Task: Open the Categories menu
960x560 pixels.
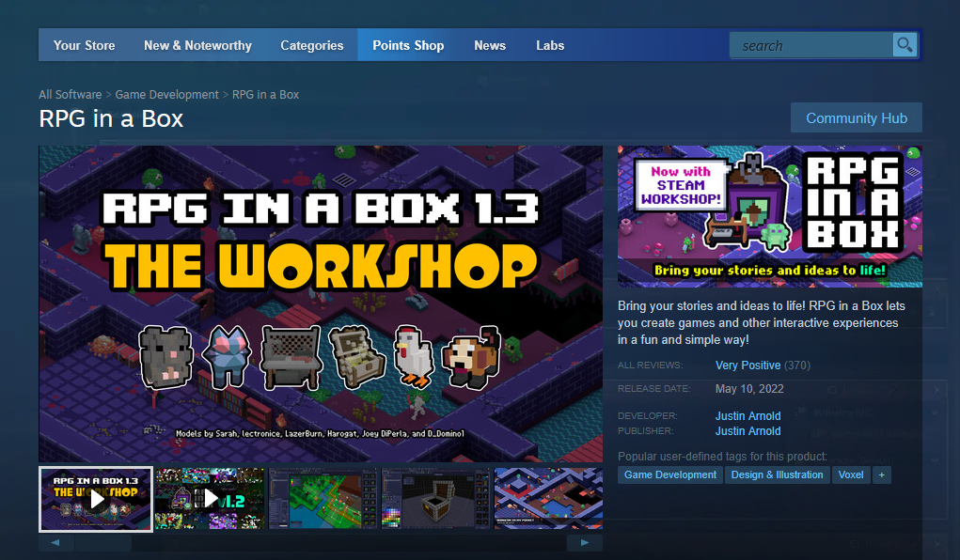Action: tap(311, 45)
